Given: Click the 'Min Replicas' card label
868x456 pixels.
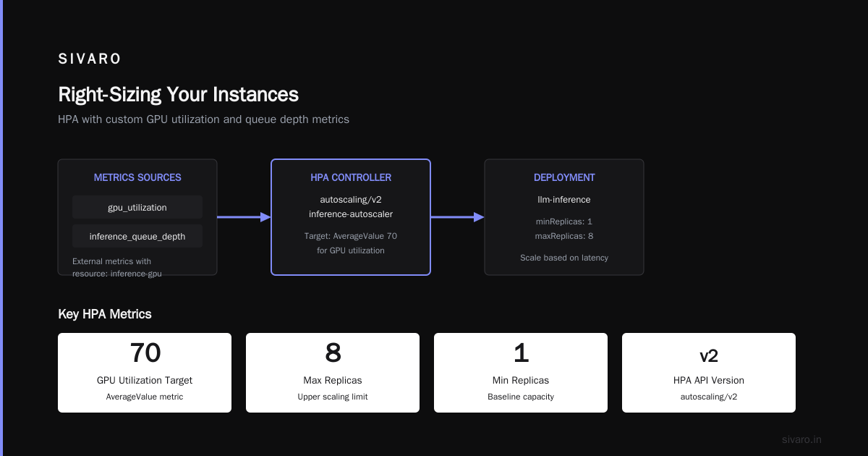Looking at the screenshot, I should point(521,380).
